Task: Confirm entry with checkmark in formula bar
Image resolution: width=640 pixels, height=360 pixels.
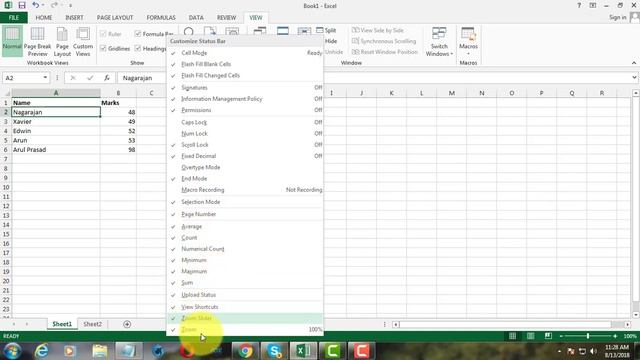Action: 90,78
